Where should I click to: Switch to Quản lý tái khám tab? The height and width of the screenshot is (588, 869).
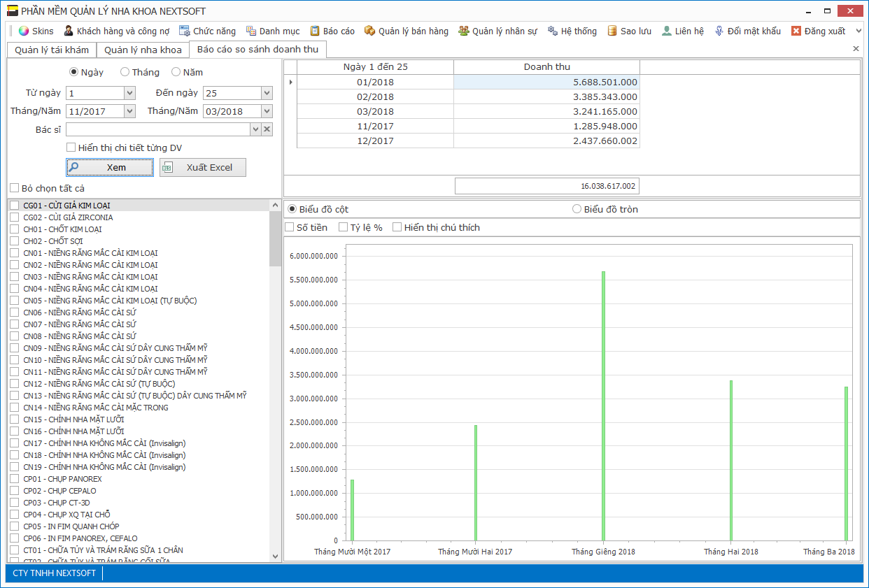52,50
